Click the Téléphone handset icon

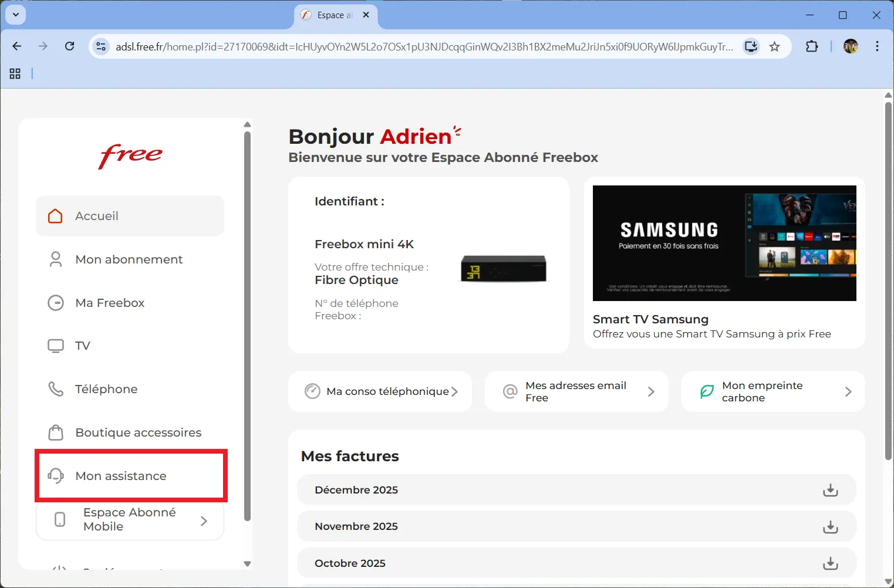click(x=56, y=388)
